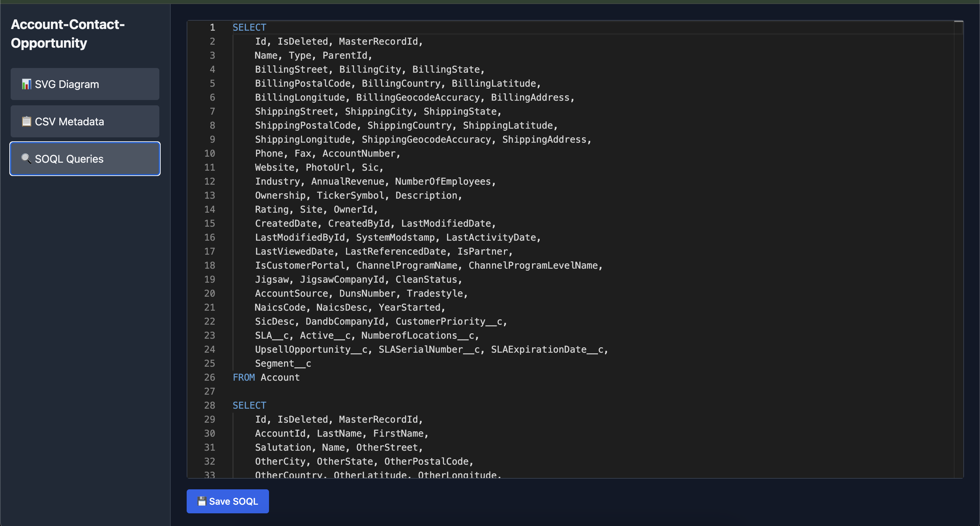Click the Account-Contact-Opportunity sidebar title
This screenshot has height=526, width=980.
(68, 33)
